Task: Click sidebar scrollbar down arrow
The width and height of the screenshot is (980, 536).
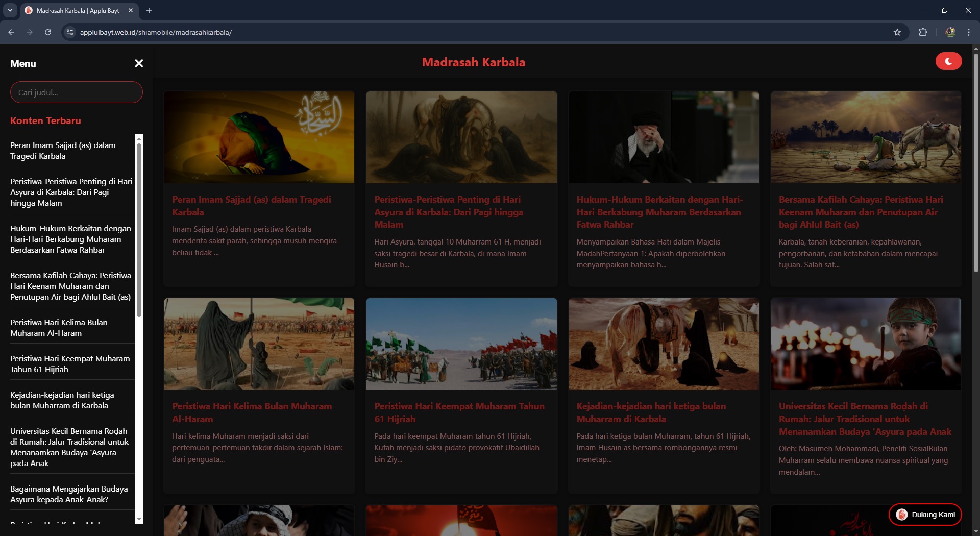Action: [x=139, y=519]
